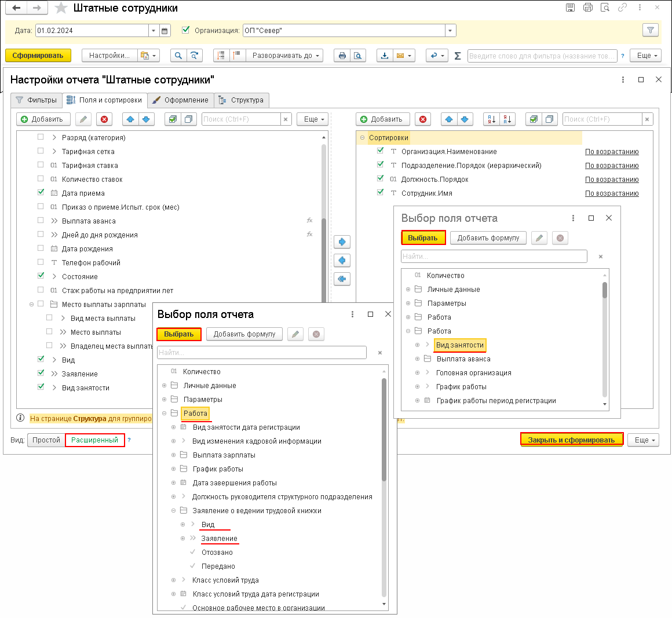Open print preview icon in report toolbar
Image resolution: width=672 pixels, height=618 pixels.
click(358, 56)
